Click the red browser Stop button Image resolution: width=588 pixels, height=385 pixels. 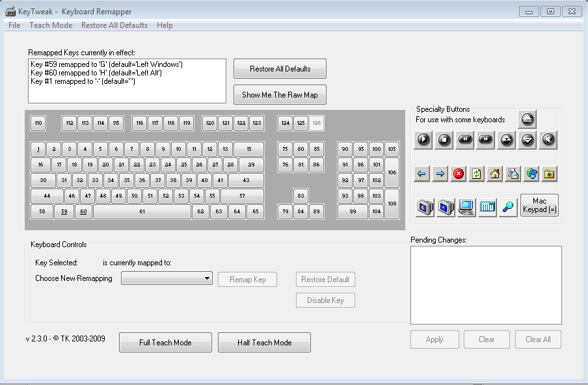(x=459, y=174)
